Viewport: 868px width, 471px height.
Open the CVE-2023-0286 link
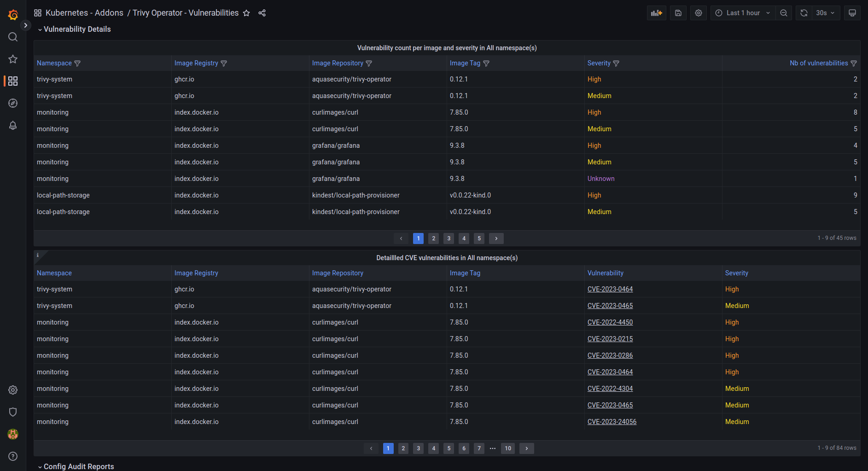click(610, 355)
